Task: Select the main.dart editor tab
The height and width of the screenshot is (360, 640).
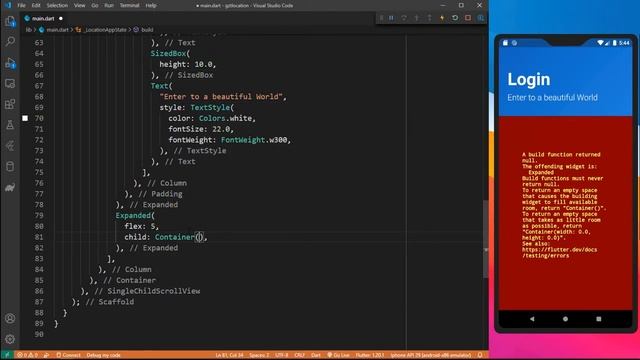Action: [43, 18]
